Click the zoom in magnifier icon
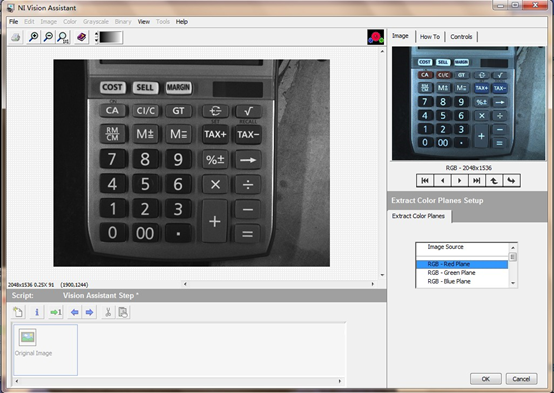Viewport: 554px width, 393px height. 34,37
